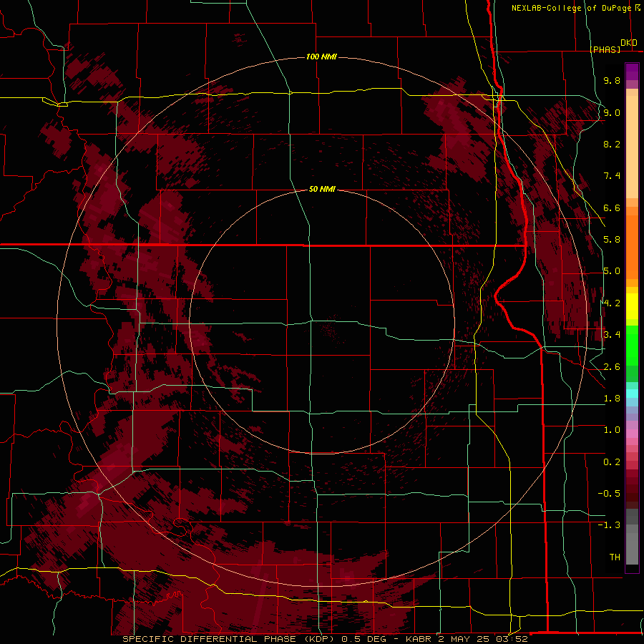Select the 7.4 scale label
This screenshot has height=644, width=644.
[612, 176]
